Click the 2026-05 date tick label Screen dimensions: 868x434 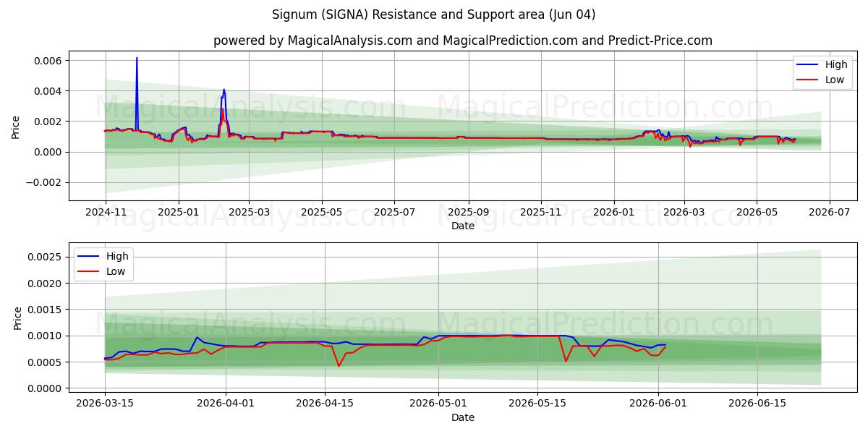(757, 213)
